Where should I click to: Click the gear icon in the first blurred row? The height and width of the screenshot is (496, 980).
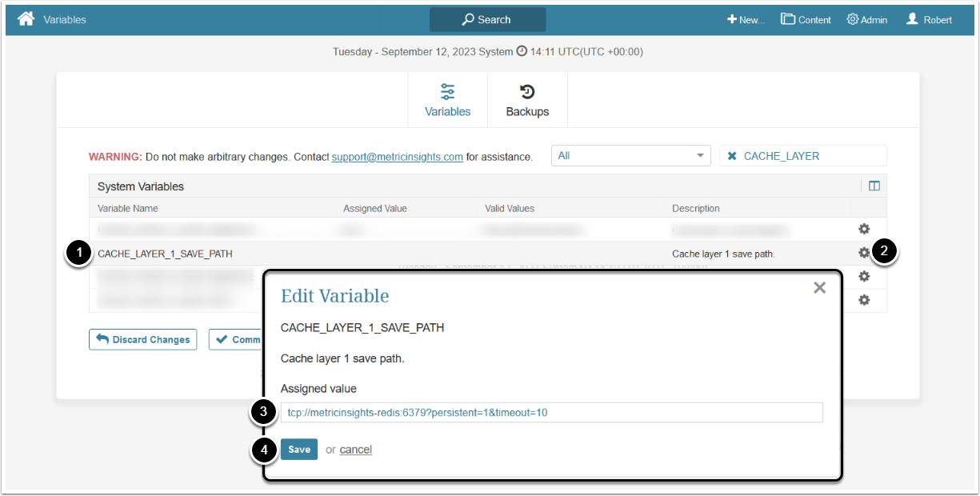[x=864, y=229]
